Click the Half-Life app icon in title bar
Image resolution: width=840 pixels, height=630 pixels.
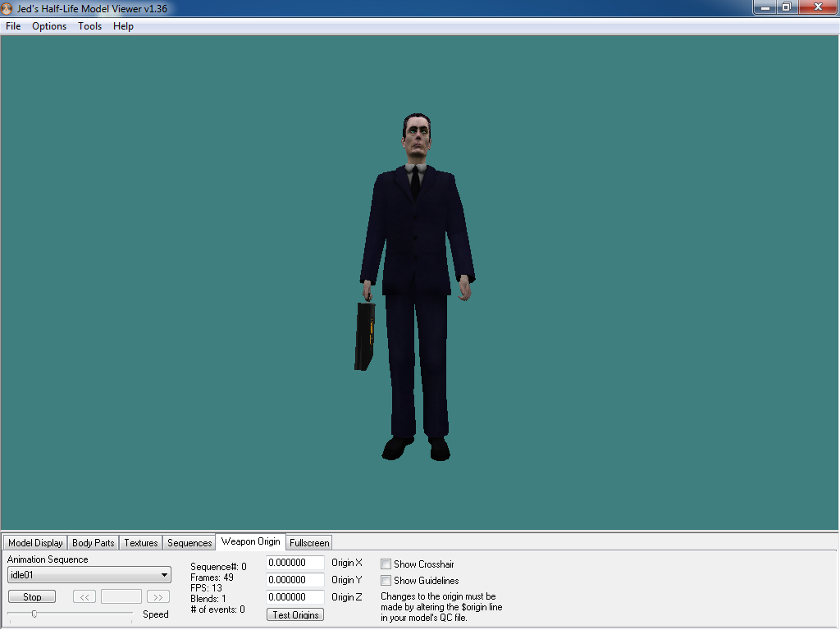(x=7, y=8)
